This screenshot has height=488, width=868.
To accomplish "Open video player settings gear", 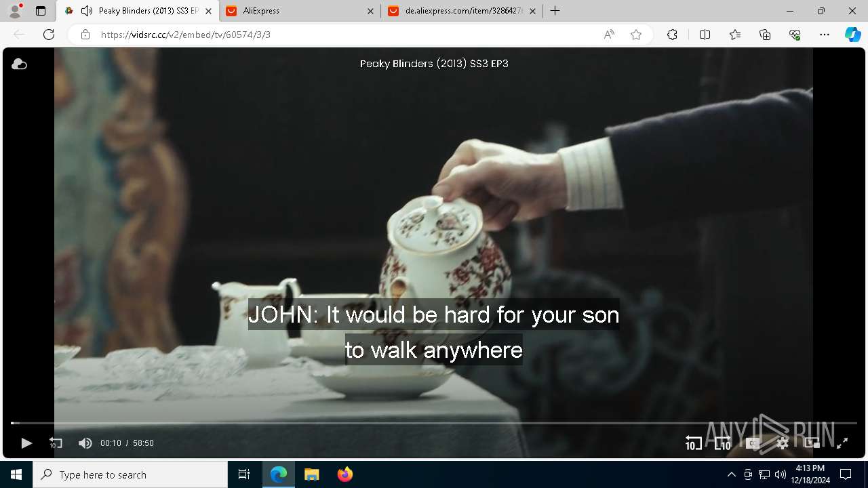I will [783, 443].
